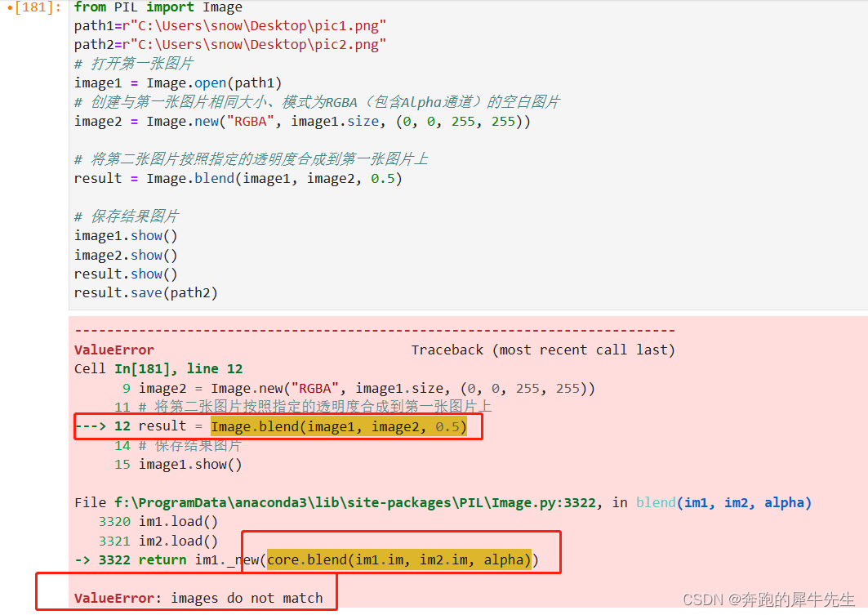This screenshot has width=868, height=615.
Task: Click traceback line 11 comment
Action: 304,407
